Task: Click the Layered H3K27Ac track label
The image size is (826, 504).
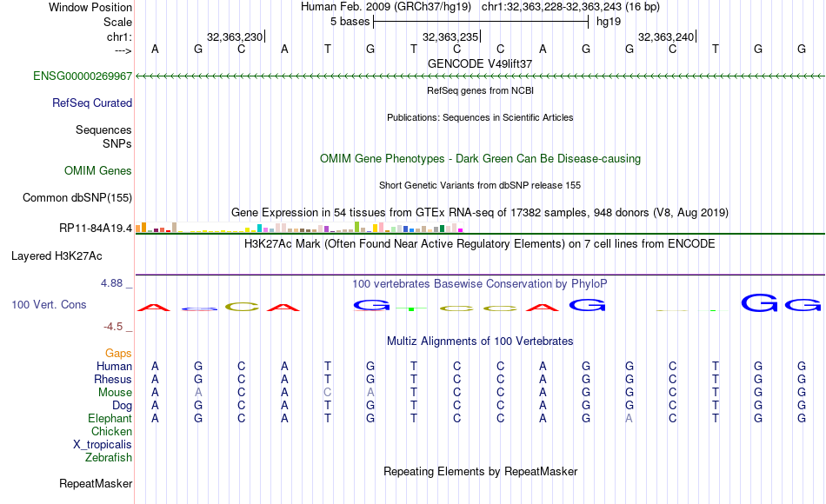Action: click(x=57, y=256)
